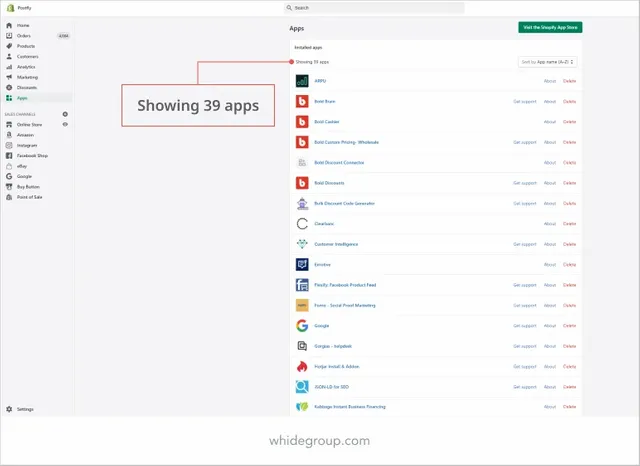Click the Clearbanc app icon
Image resolution: width=640 pixels, height=466 pixels.
(x=302, y=224)
